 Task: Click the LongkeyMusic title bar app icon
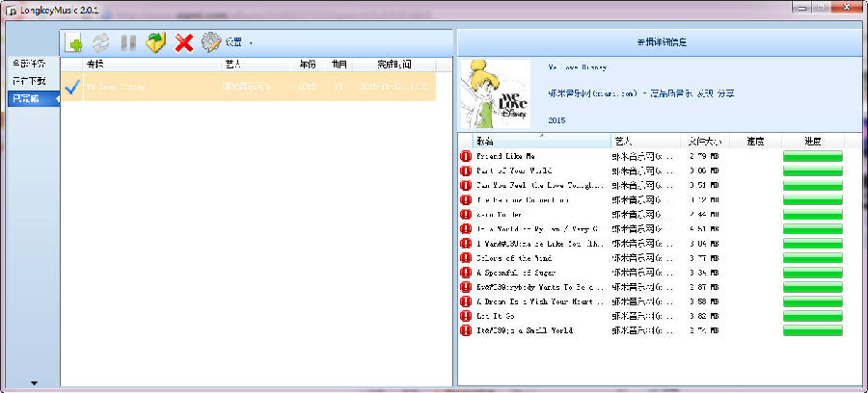pyautogui.click(x=10, y=9)
